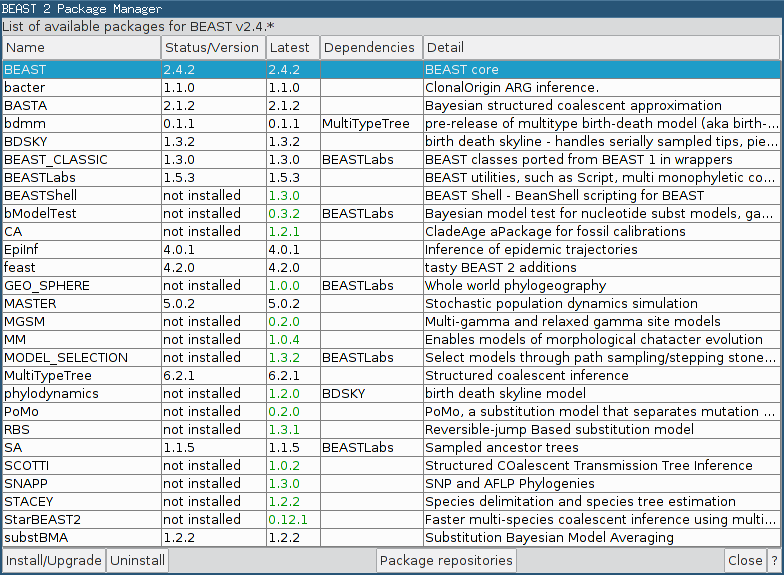
Task: Click the Dependencies column header
Action: (371, 48)
